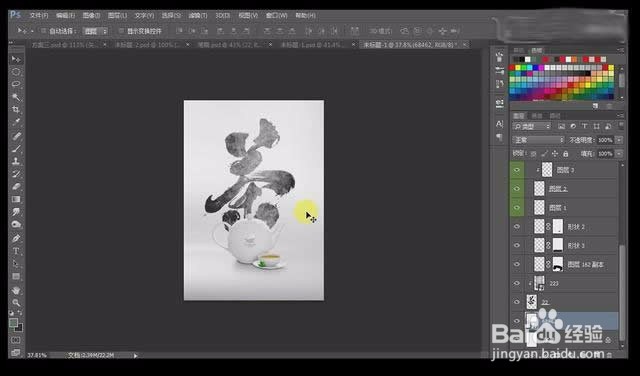The image size is (640, 376).
Task: Open Layers panel flyout menu
Action: (620, 116)
